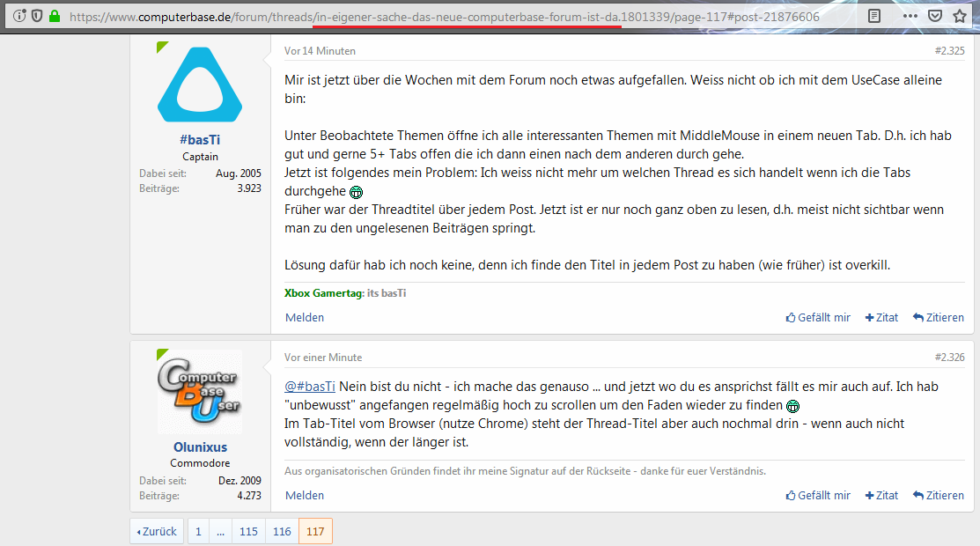Add post #2.325 via +Zitat
980x546 pixels.
tap(881, 318)
